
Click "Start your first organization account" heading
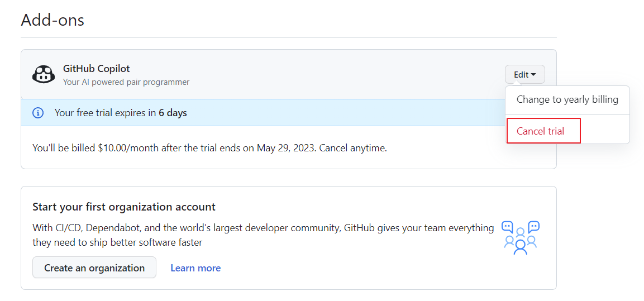[124, 207]
